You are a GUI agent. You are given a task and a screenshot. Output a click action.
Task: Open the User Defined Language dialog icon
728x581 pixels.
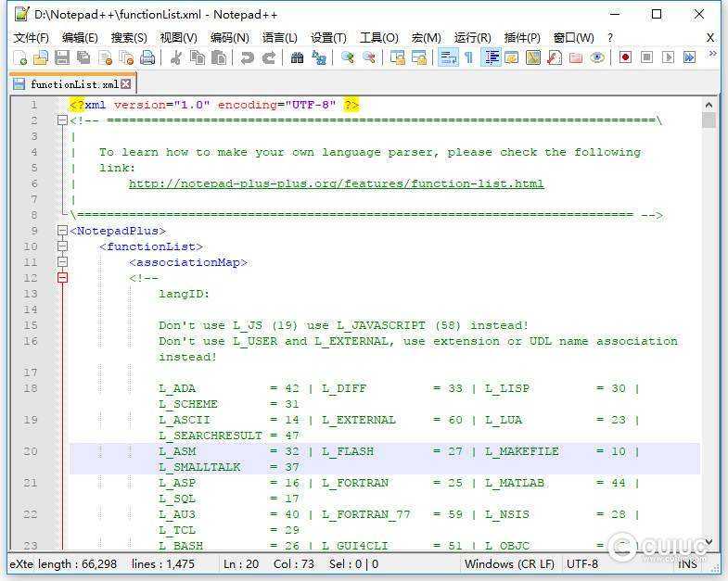[512, 57]
